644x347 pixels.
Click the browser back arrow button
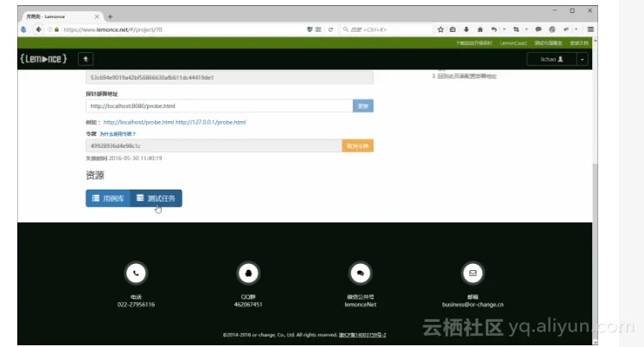tap(38, 29)
